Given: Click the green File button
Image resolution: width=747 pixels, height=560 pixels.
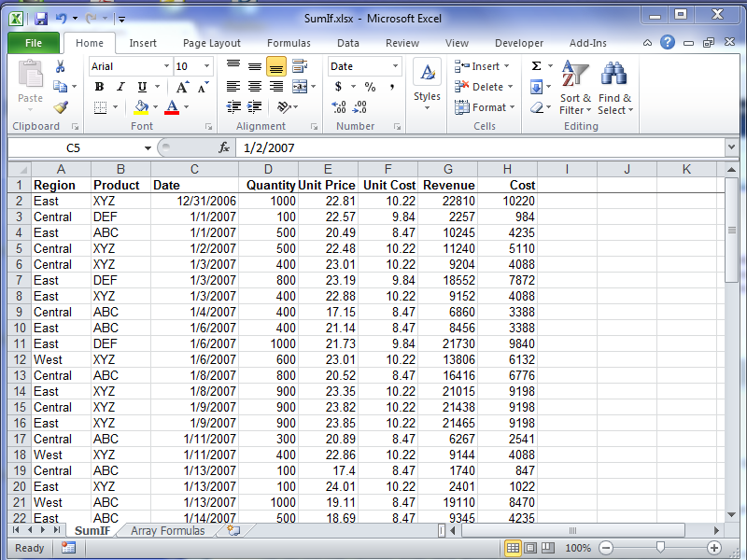Looking at the screenshot, I should pos(34,43).
